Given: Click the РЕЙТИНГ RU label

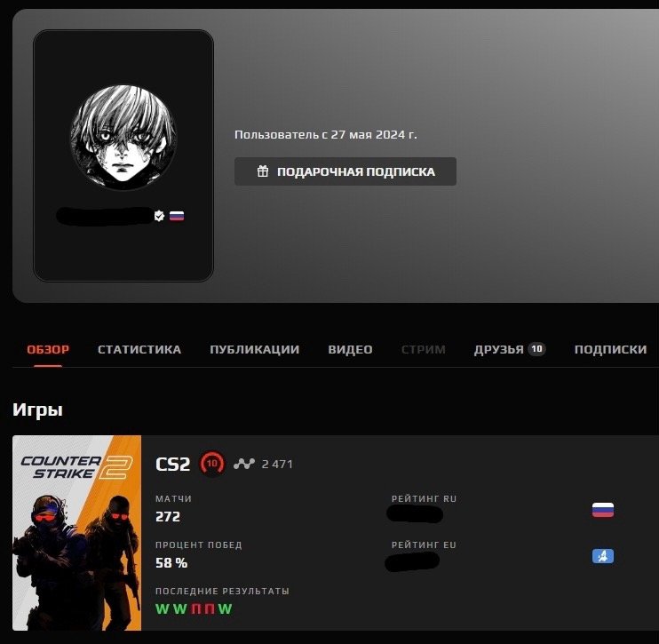Looking at the screenshot, I should tap(424, 498).
